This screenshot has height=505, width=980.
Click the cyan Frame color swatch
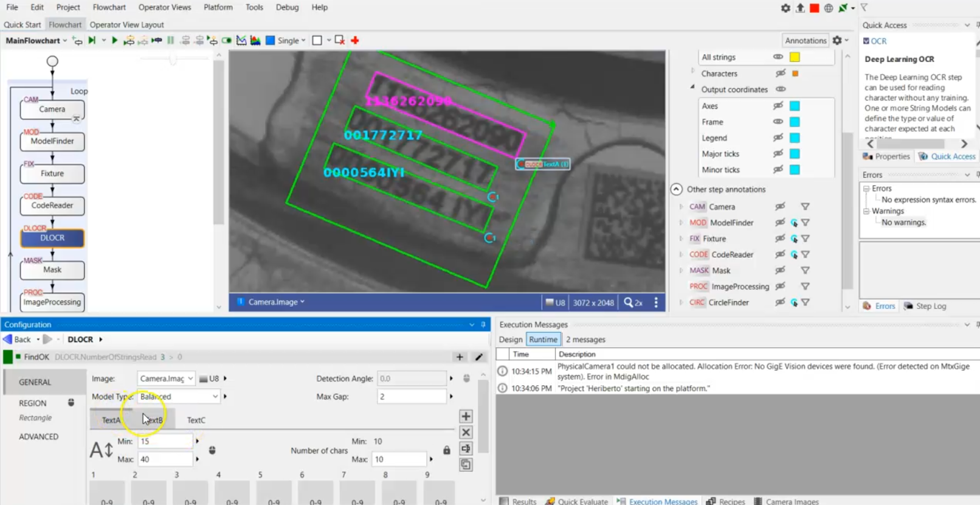pos(795,122)
